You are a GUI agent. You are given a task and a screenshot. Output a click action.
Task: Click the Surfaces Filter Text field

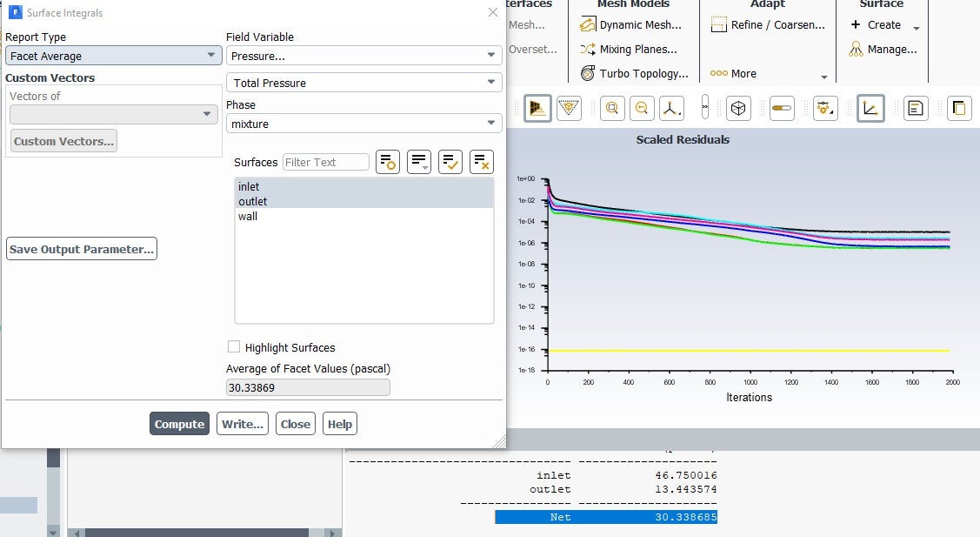click(x=325, y=162)
